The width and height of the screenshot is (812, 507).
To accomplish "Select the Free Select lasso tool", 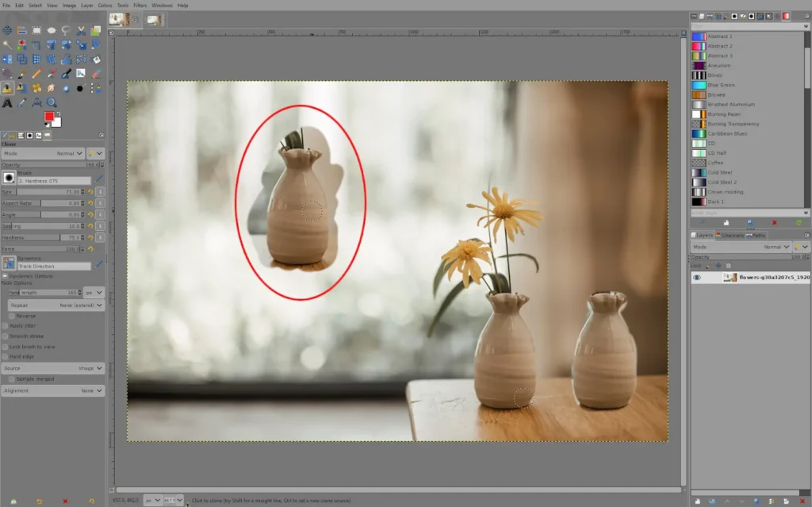I will click(x=66, y=31).
